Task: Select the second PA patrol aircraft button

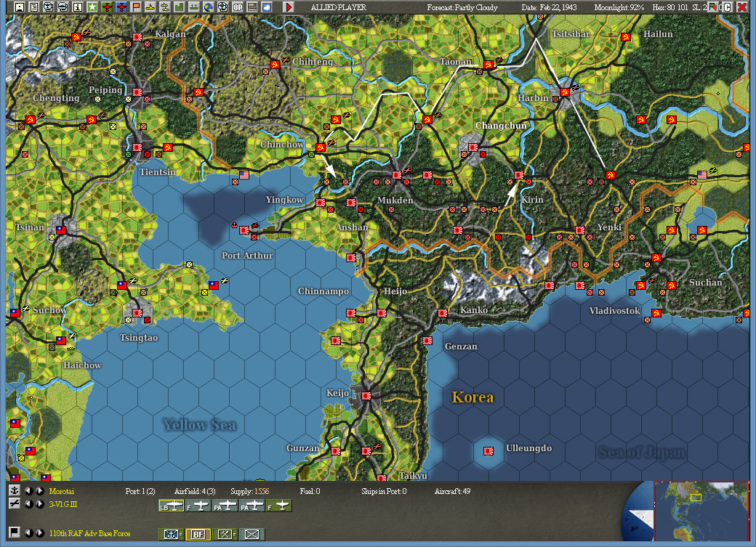Action: tap(252, 506)
